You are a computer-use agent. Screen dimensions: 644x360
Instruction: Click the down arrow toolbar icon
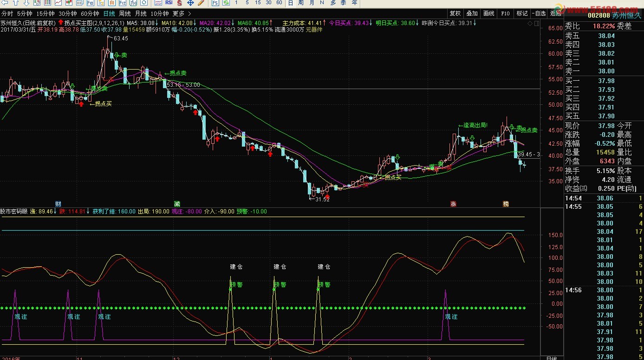(26, 3)
